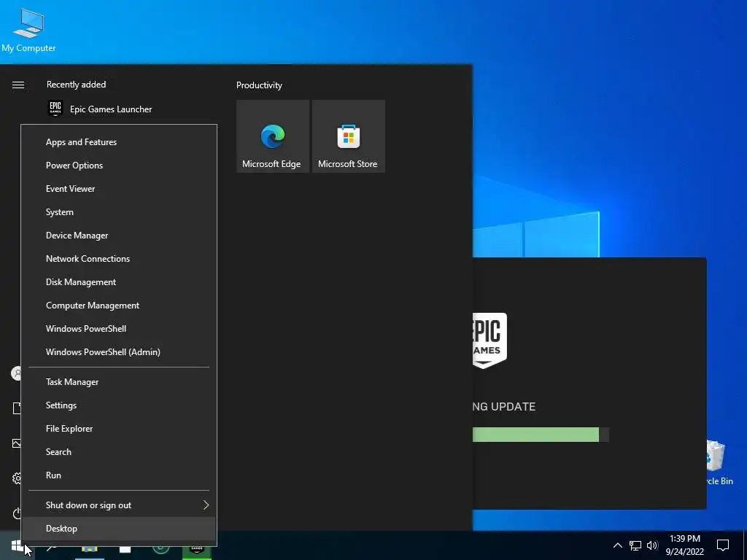Open the volume tray icon
The width and height of the screenshot is (747, 560).
pyautogui.click(x=652, y=545)
